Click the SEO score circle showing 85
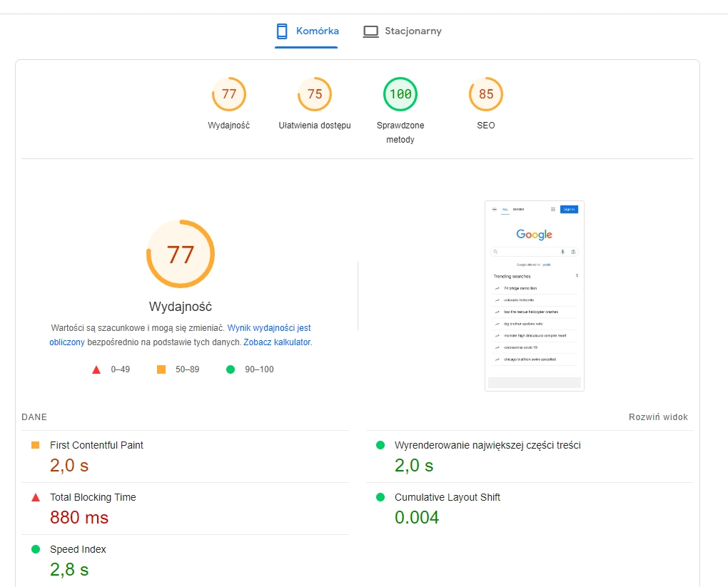The height and width of the screenshot is (587, 728). [x=485, y=93]
